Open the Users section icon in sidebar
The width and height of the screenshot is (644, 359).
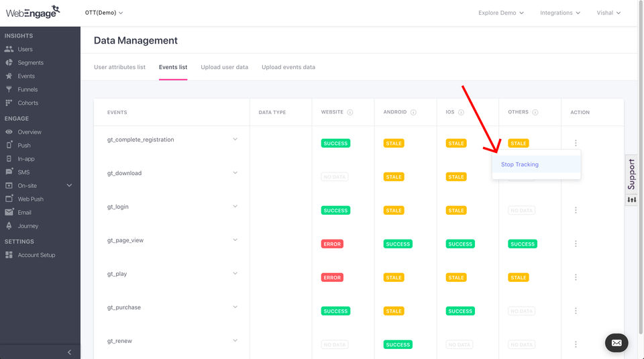click(x=9, y=49)
